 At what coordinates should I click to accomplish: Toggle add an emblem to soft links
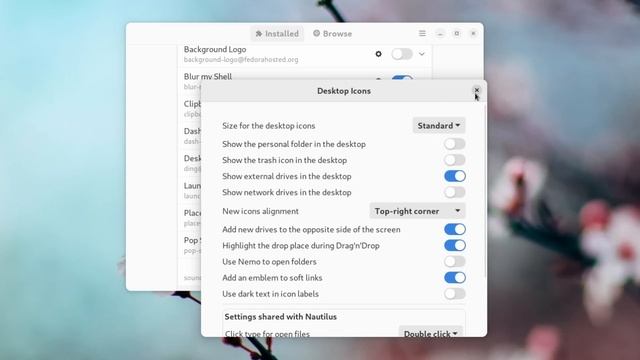point(455,278)
